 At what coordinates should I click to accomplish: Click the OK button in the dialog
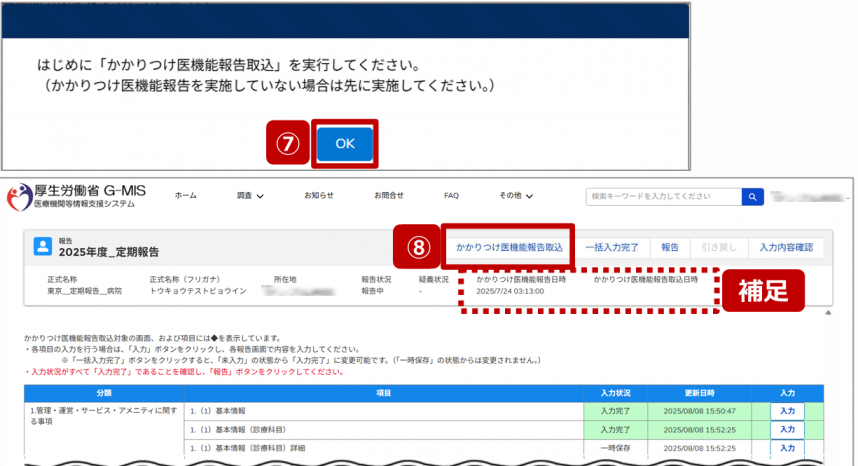345,144
